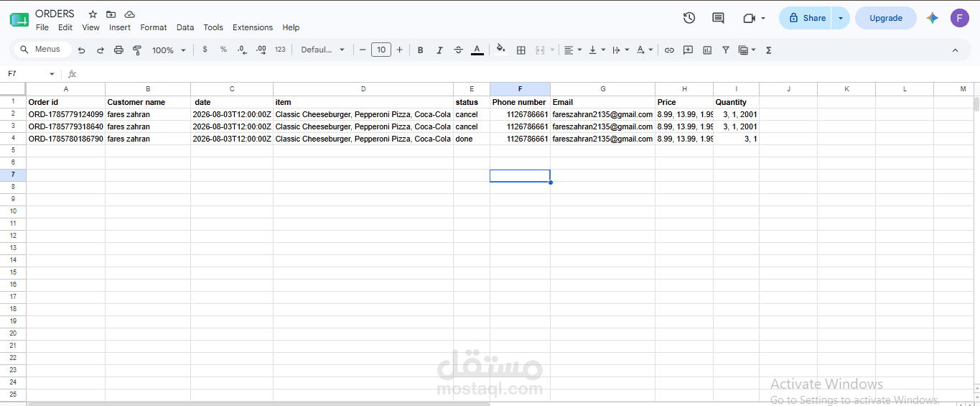This screenshot has width=980, height=406.
Task: Open the account avatar F
Action: tap(960, 18)
